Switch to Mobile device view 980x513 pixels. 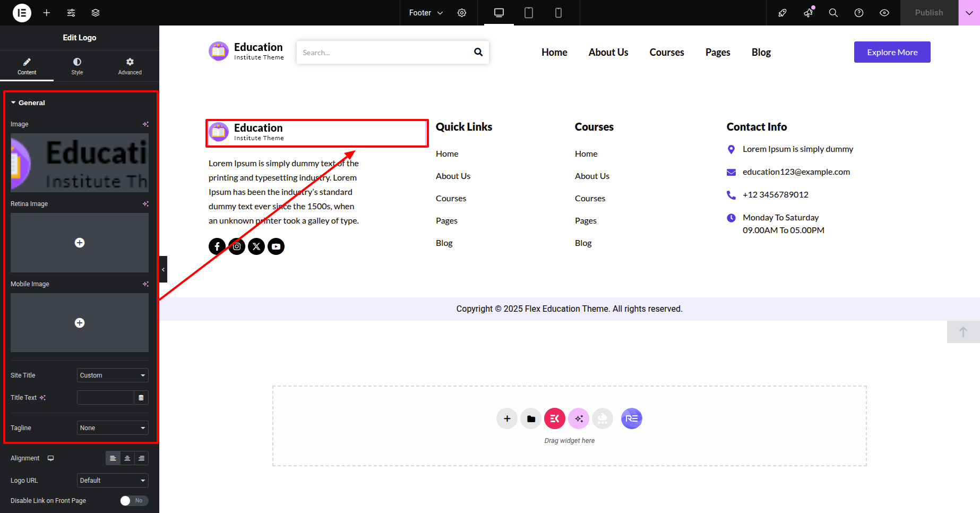(558, 13)
